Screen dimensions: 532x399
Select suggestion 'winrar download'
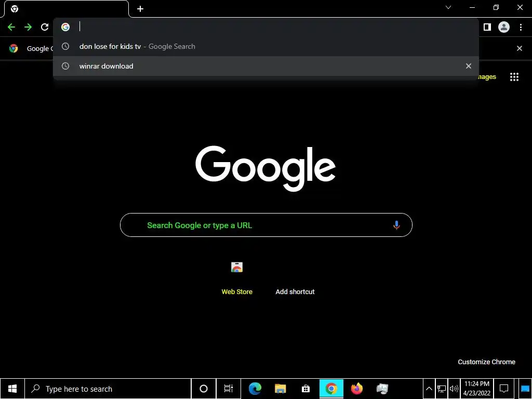click(x=265, y=66)
